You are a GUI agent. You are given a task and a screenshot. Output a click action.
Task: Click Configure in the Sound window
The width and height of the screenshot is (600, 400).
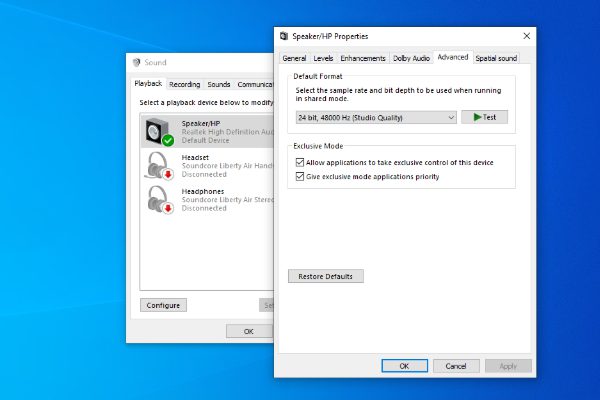pyautogui.click(x=163, y=305)
